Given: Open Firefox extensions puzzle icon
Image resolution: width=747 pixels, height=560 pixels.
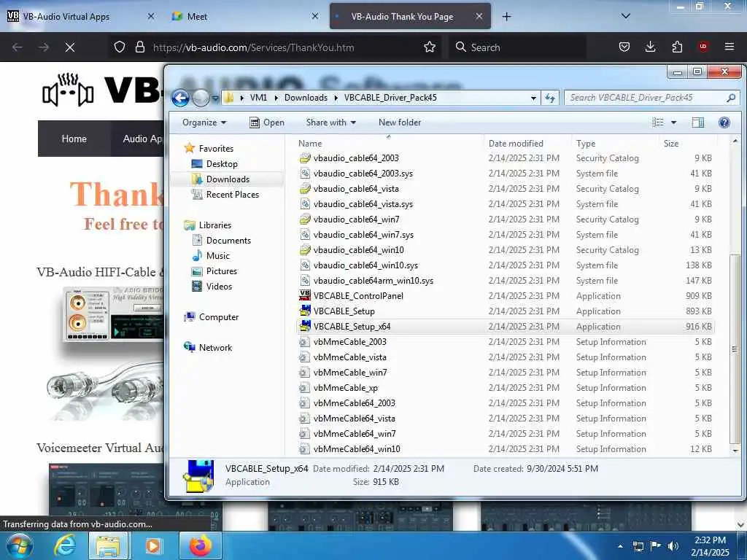Looking at the screenshot, I should pos(677,47).
